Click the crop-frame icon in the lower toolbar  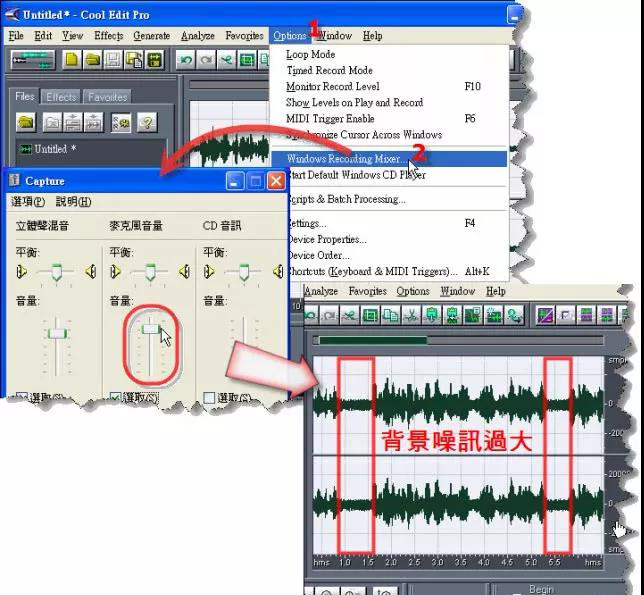click(370, 315)
